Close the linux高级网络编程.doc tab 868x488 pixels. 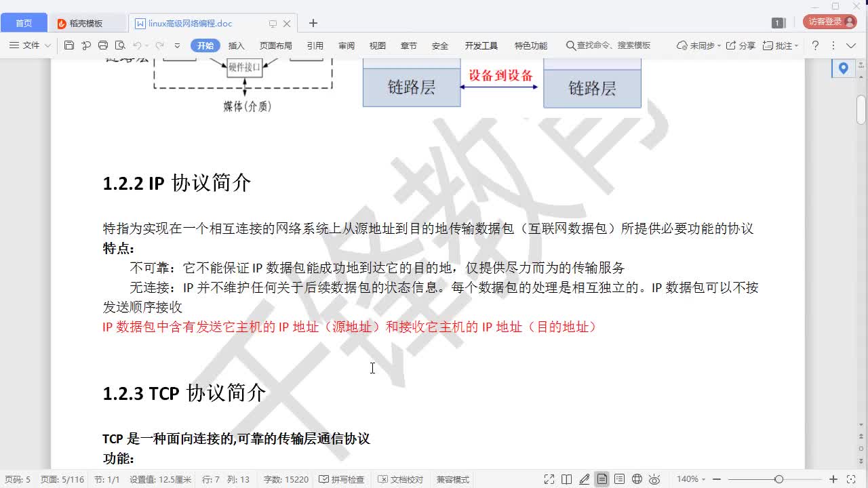click(287, 23)
